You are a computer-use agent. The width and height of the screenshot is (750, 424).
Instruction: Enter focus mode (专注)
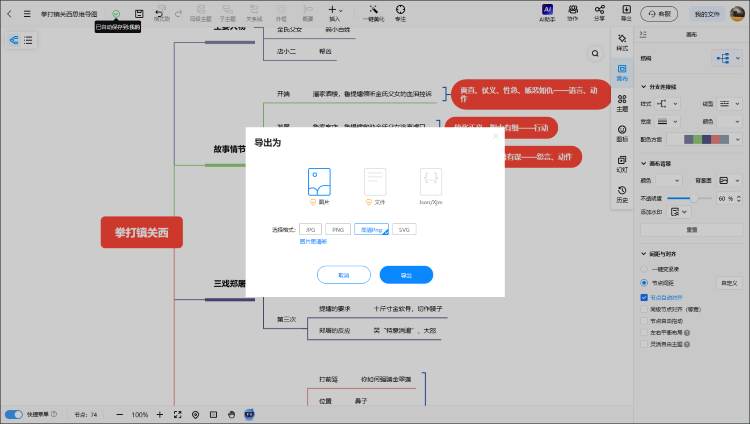point(400,13)
